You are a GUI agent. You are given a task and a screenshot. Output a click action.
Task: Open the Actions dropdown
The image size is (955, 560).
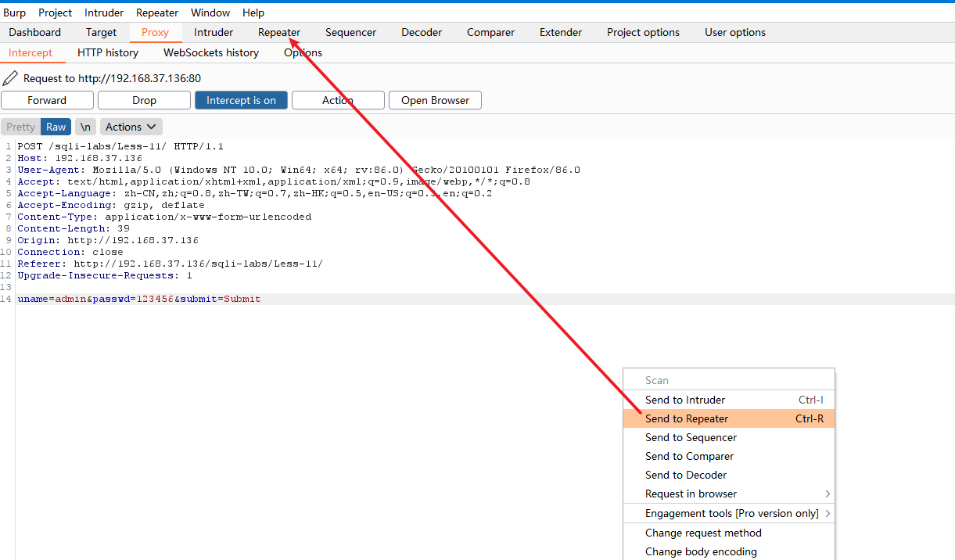click(130, 126)
